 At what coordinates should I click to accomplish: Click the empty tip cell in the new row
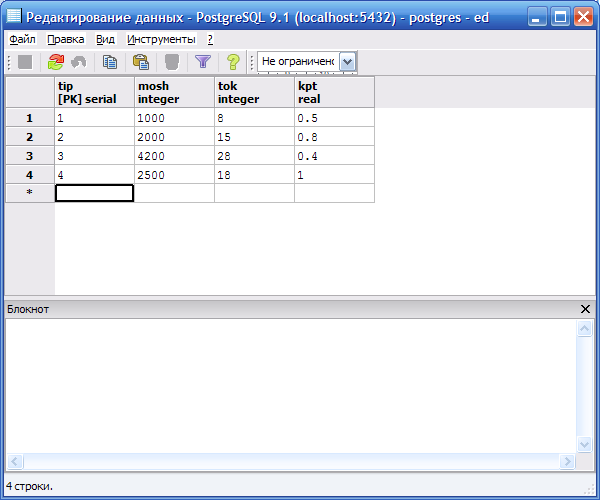pyautogui.click(x=95, y=193)
